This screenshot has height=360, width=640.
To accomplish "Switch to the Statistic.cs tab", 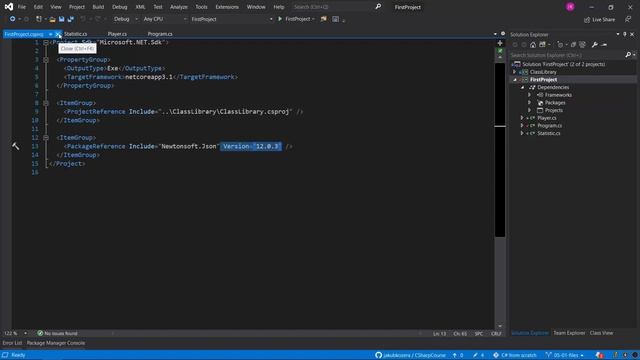I will click(x=76, y=34).
